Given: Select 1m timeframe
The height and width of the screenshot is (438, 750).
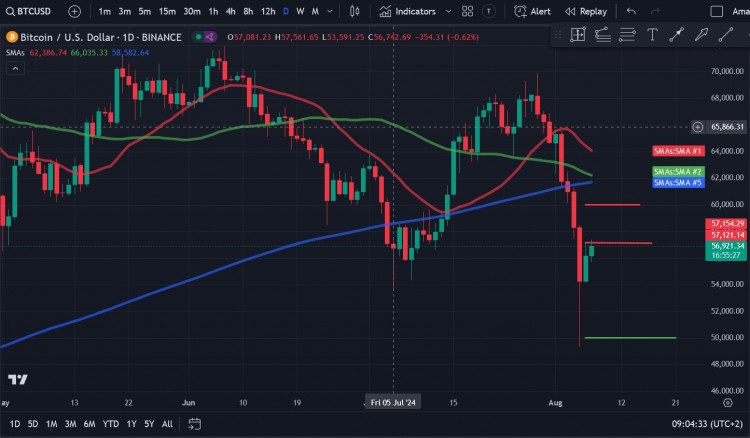Looking at the screenshot, I should [x=105, y=11].
